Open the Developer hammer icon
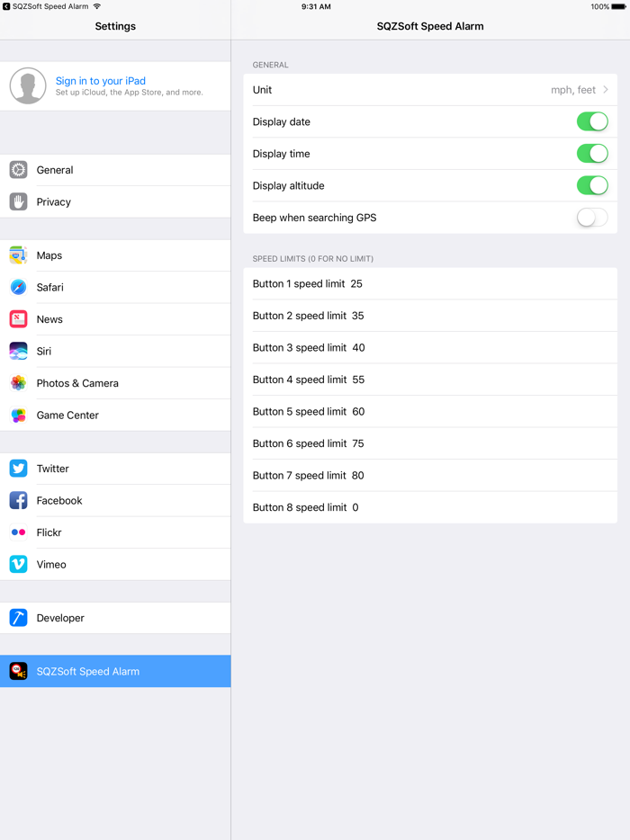The image size is (630, 840). [18, 618]
